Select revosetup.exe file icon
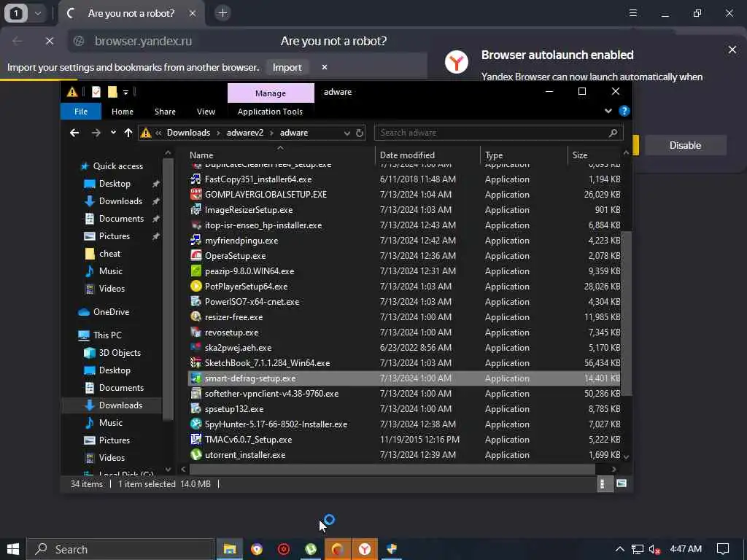 tap(196, 332)
